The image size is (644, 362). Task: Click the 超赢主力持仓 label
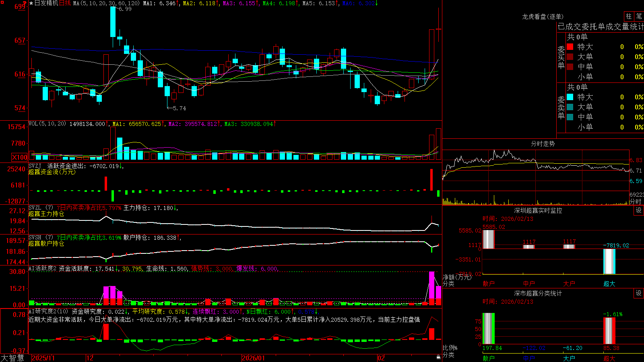[46, 214]
